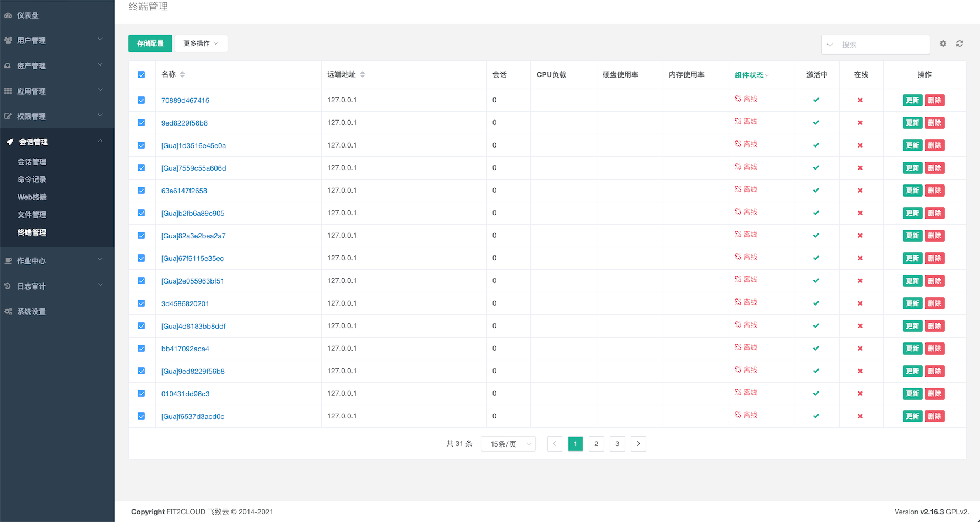Viewport: 980px width, 522px height.
Task: Click the 存储配置 button
Action: (150, 43)
